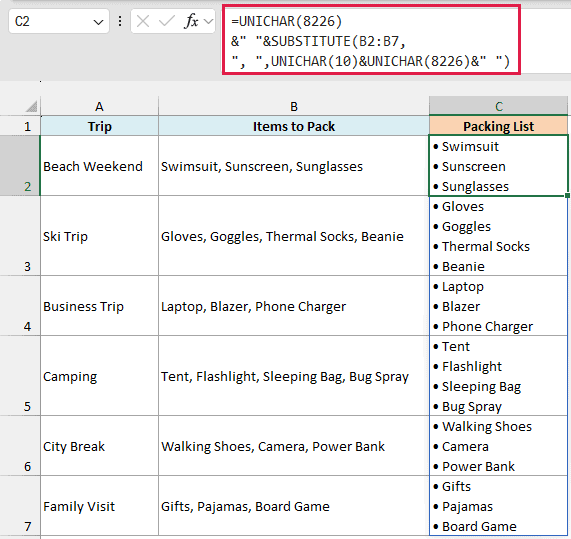
Task: Click the Items to Pack header cell
Action: (294, 126)
